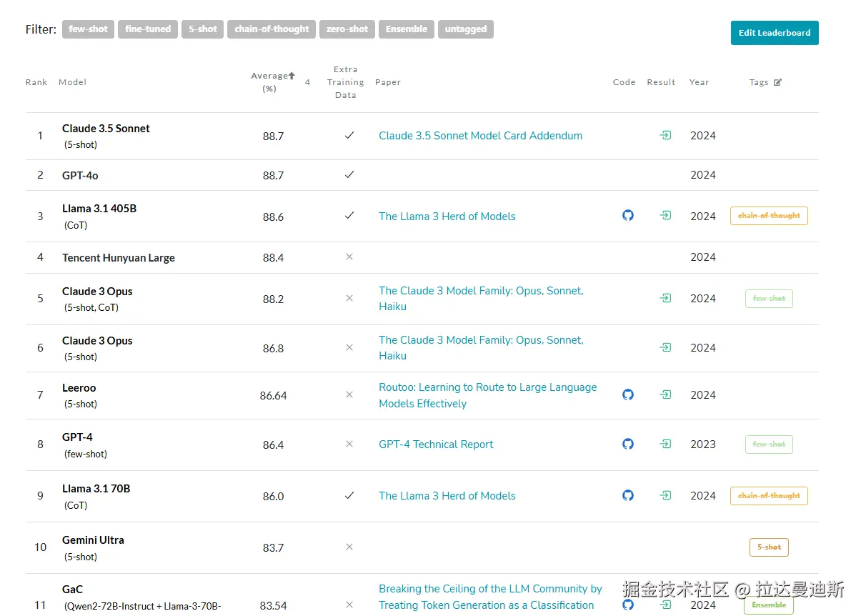Open result icon for Claude 3 Opus 5-shot, CoT
Viewport: 861px width, 616px height.
(665, 298)
